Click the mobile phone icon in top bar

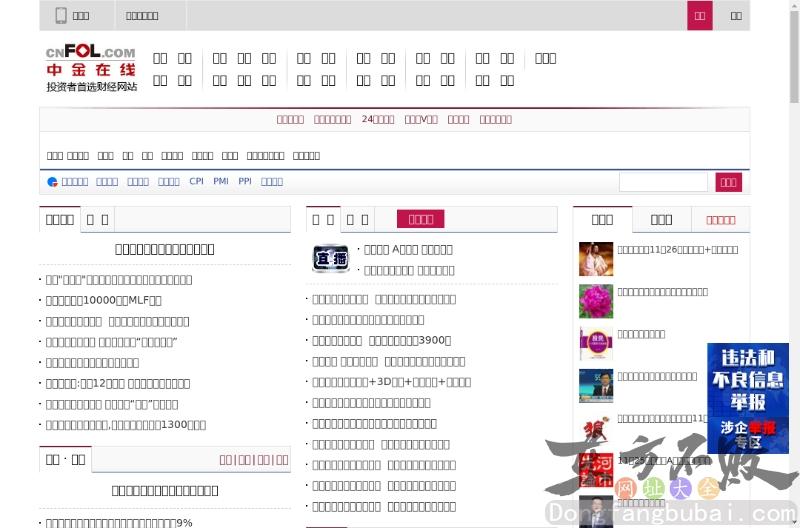[61, 15]
